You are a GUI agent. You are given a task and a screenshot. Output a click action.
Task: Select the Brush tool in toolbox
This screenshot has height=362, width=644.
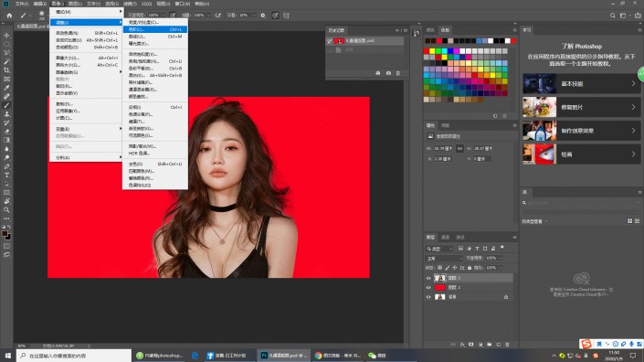[x=6, y=105]
